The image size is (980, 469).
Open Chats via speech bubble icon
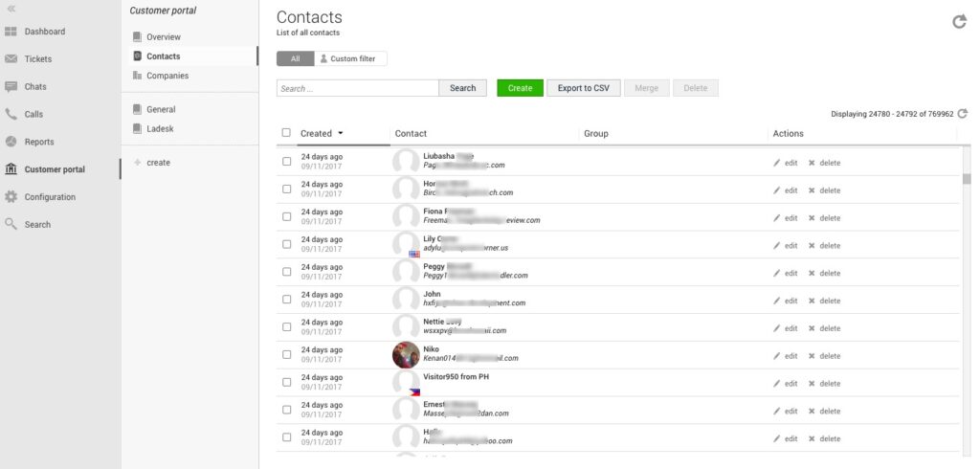pos(11,87)
